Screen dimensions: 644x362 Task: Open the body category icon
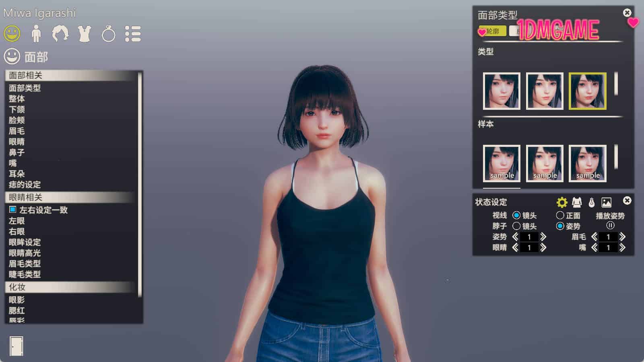36,34
